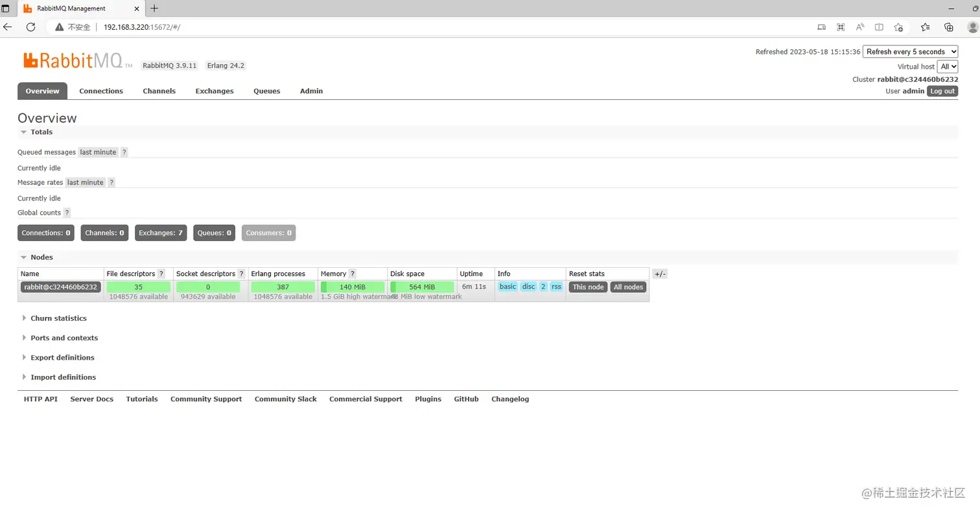Show help for Memory column
980x514 pixels.
pos(353,274)
